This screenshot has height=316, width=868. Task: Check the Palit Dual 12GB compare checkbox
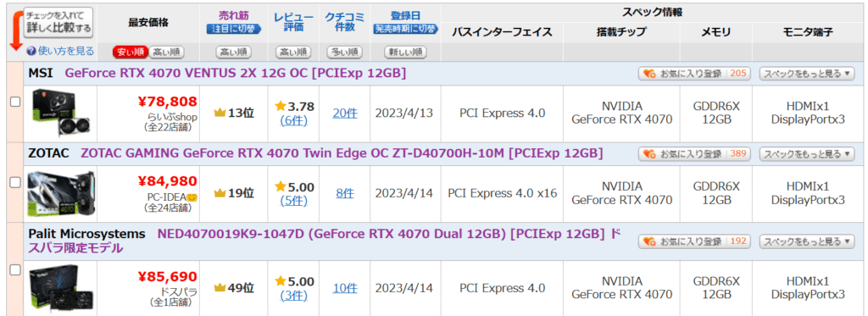click(x=15, y=269)
